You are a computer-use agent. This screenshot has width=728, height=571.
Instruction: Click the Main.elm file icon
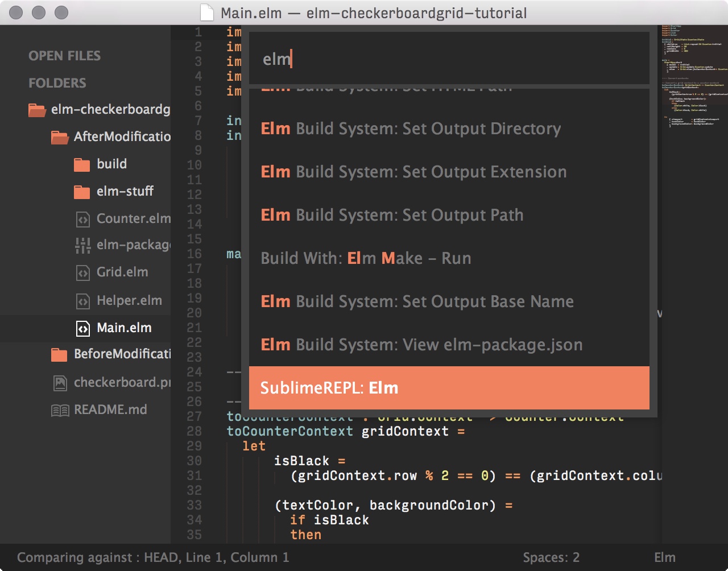[x=83, y=328]
